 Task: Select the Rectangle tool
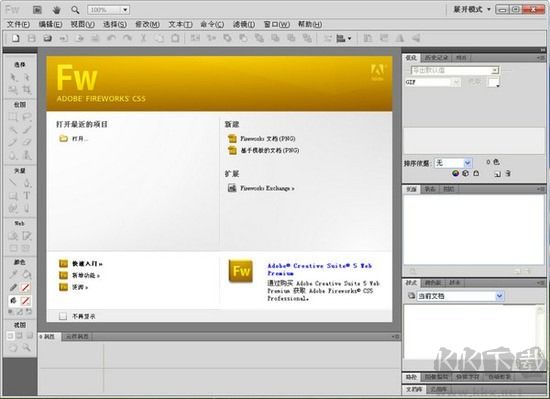point(13,196)
